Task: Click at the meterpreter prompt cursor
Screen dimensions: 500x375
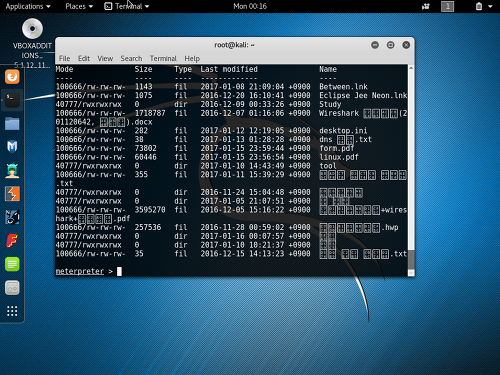Action: (119, 271)
